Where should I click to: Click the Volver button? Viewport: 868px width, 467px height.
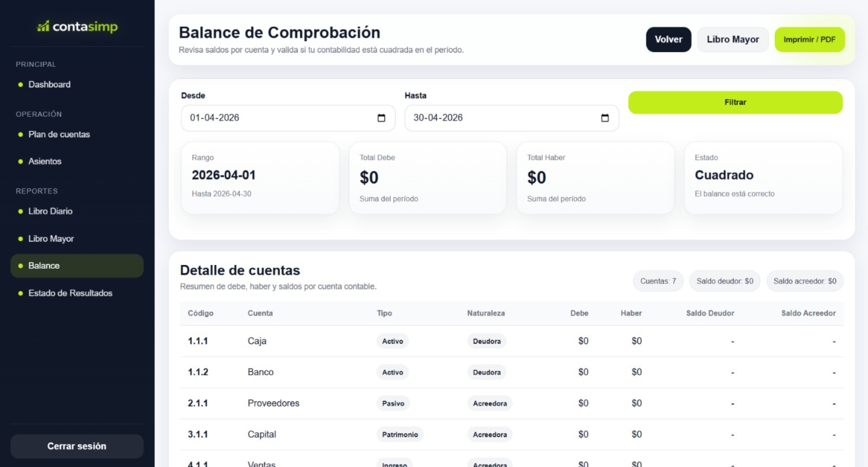click(668, 40)
